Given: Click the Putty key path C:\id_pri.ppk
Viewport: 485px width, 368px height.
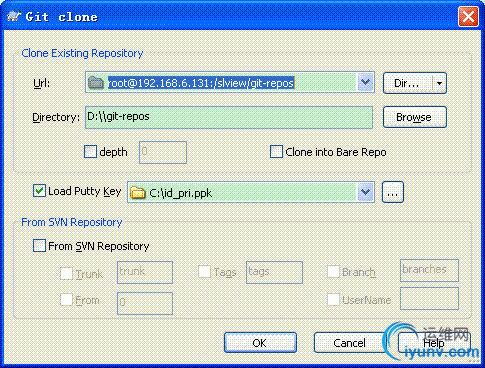Looking at the screenshot, I should click(181, 193).
